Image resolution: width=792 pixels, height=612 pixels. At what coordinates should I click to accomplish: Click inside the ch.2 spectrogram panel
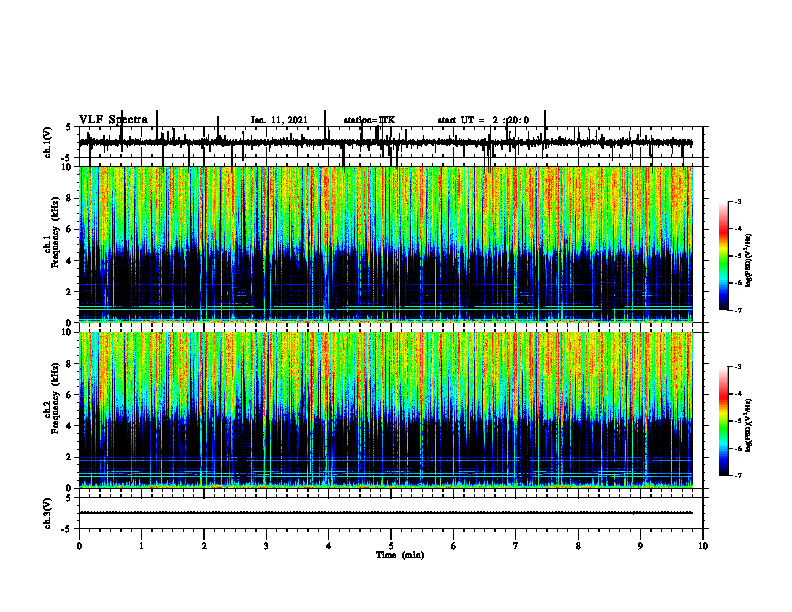[x=385, y=410]
